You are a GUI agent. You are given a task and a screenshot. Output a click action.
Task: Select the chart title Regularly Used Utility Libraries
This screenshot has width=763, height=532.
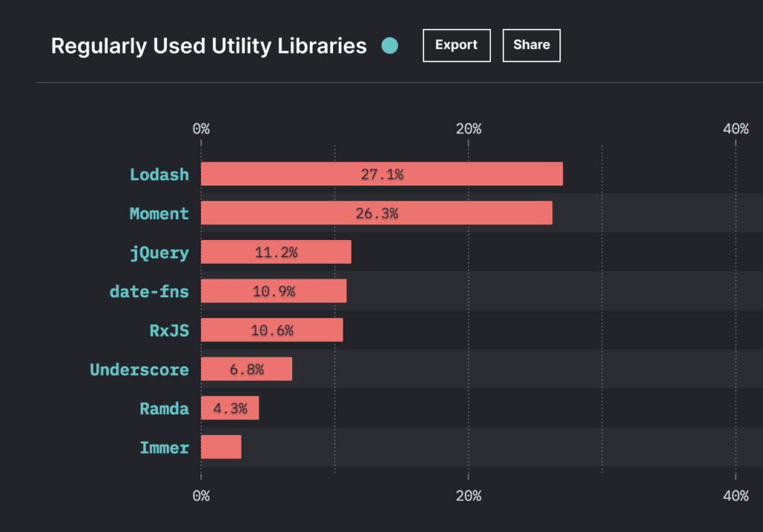tap(209, 45)
